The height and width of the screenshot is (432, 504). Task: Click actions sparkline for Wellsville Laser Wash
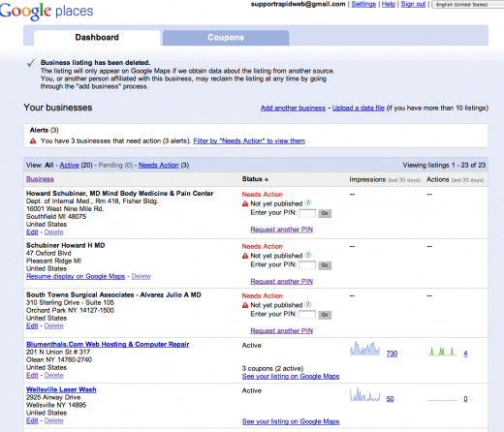point(442,400)
